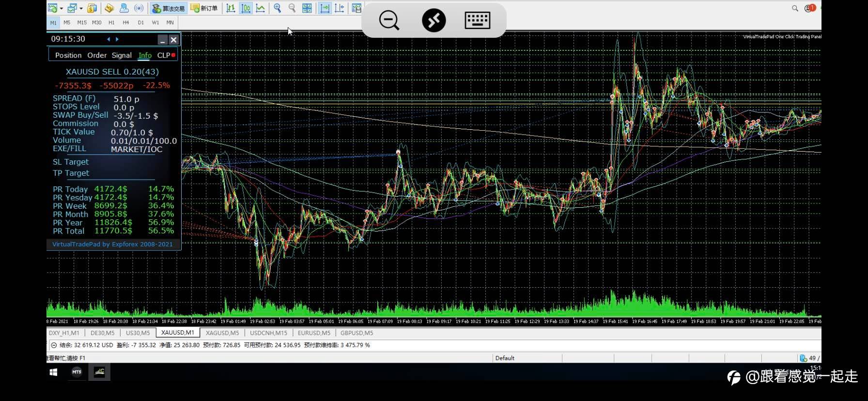Click the 新订单 new order button
Image resolution: width=868 pixels, height=401 pixels.
point(204,8)
